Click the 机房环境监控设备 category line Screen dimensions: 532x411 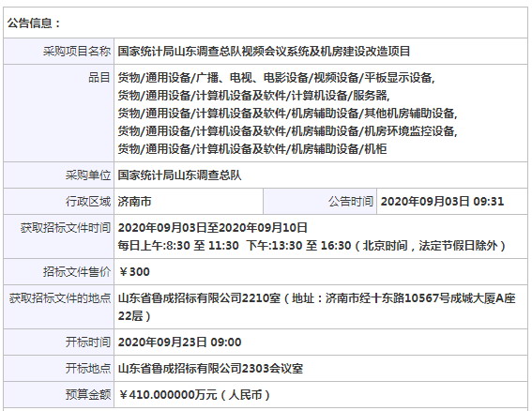[287, 130]
